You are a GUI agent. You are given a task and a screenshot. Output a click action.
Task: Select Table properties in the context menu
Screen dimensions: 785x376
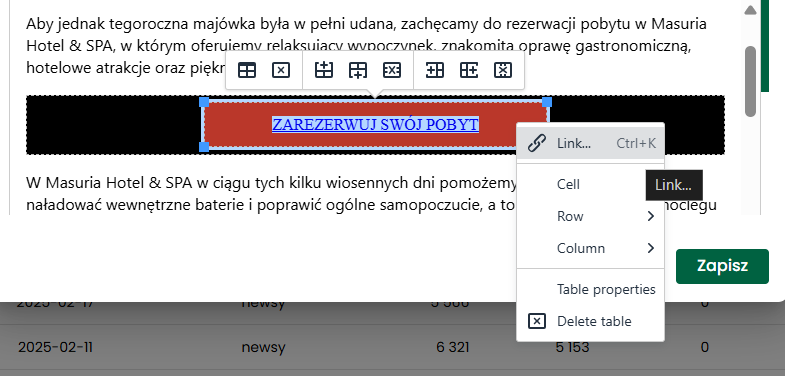point(590,289)
